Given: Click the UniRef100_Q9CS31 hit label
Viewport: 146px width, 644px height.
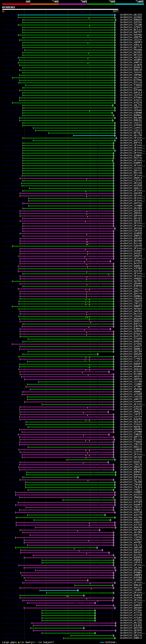Looking at the screenshot, I should click(x=131, y=636).
